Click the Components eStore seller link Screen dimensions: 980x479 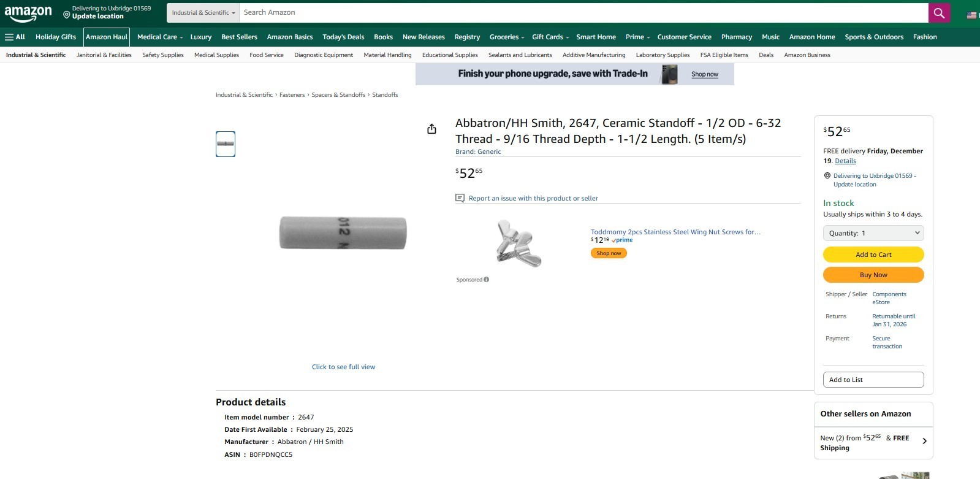889,298
